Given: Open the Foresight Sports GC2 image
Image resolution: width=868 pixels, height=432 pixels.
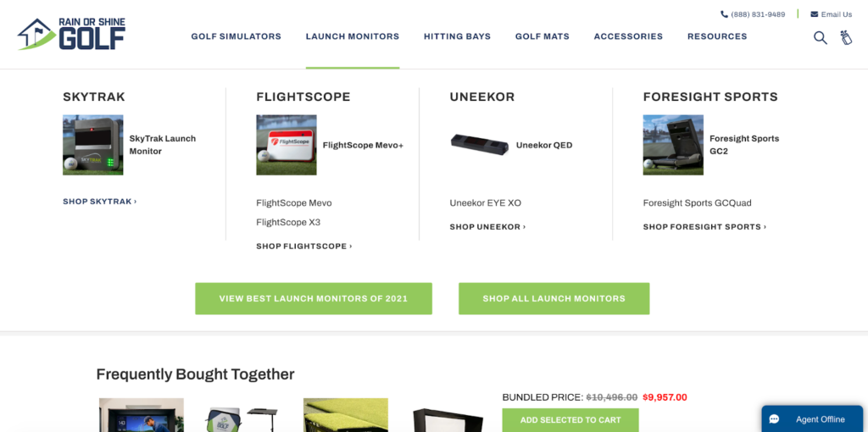Looking at the screenshot, I should (x=673, y=145).
